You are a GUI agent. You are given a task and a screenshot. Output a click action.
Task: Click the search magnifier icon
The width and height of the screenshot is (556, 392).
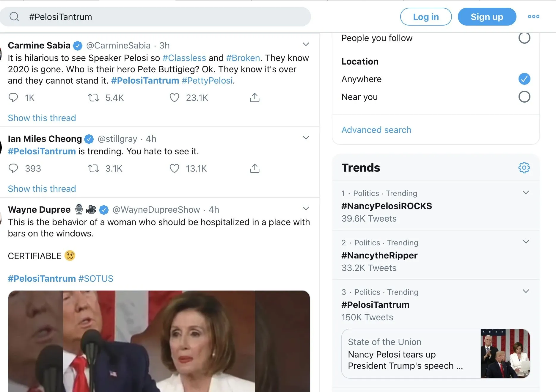14,17
